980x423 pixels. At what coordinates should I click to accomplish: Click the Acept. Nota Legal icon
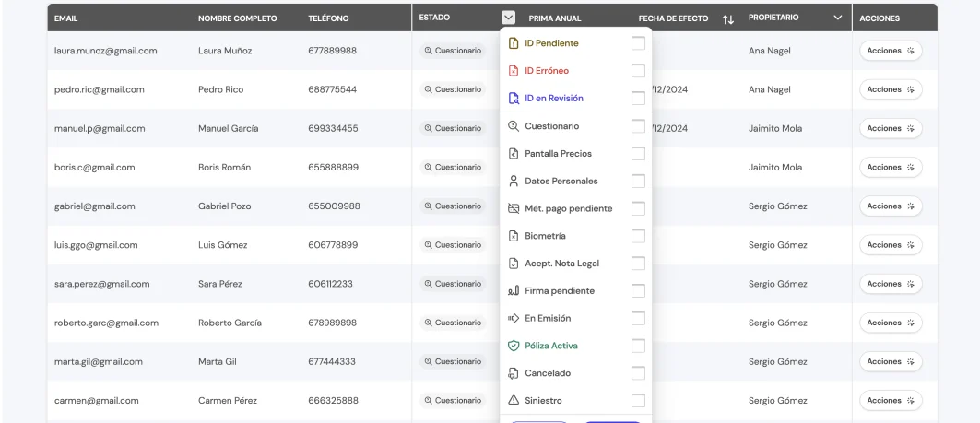(x=514, y=264)
